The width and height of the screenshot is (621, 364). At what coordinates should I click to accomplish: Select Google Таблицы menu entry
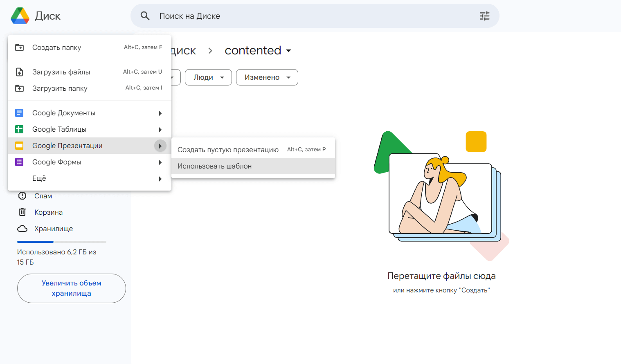(90, 129)
